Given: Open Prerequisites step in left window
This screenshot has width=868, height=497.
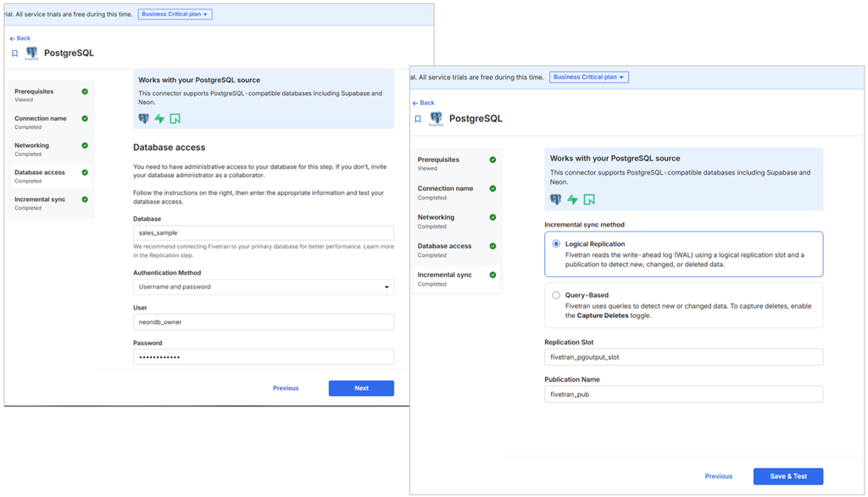Looking at the screenshot, I should (x=51, y=95).
